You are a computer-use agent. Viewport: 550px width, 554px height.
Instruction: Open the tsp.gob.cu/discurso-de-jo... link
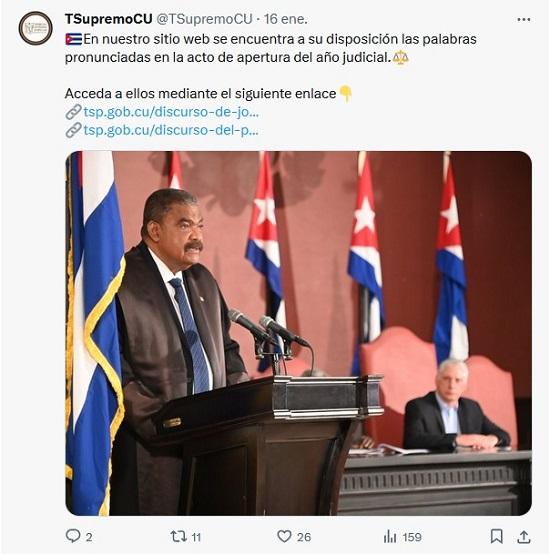click(x=171, y=112)
